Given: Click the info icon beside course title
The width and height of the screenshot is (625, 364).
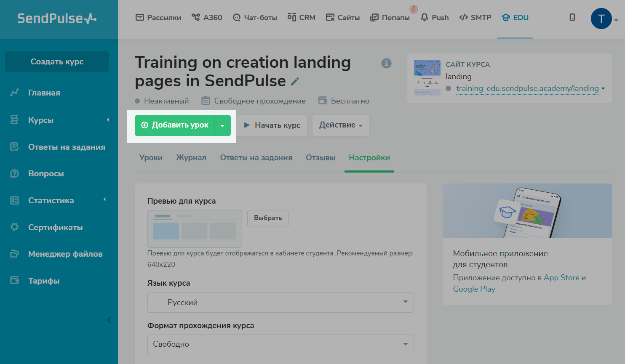Looking at the screenshot, I should (x=386, y=63).
